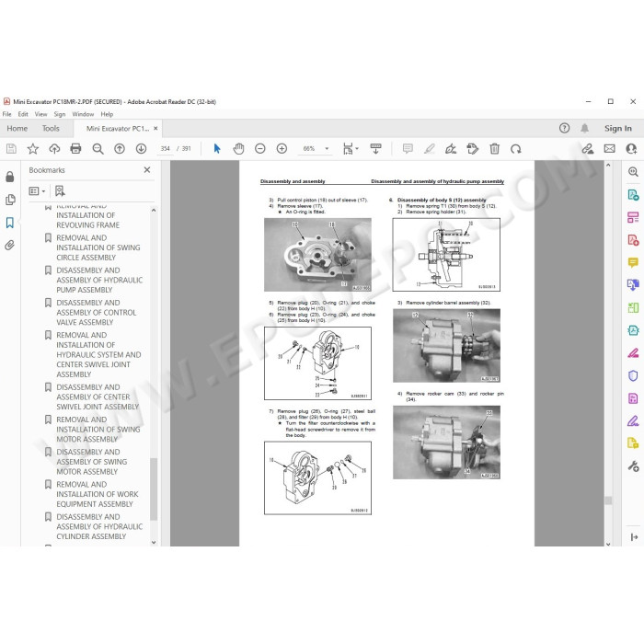Image resolution: width=644 pixels, height=644 pixels.
Task: Select the highlight text tool
Action: (430, 149)
